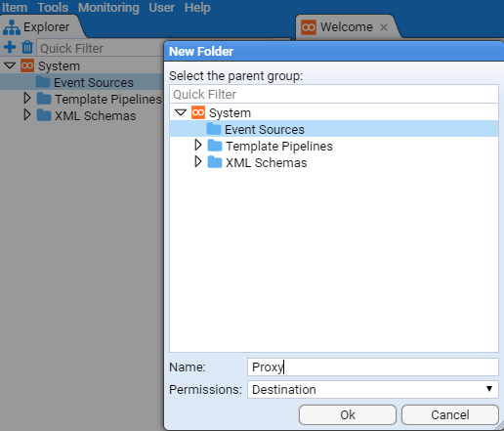504x431 pixels.
Task: Click the blue plus add icon
Action: pos(10,47)
